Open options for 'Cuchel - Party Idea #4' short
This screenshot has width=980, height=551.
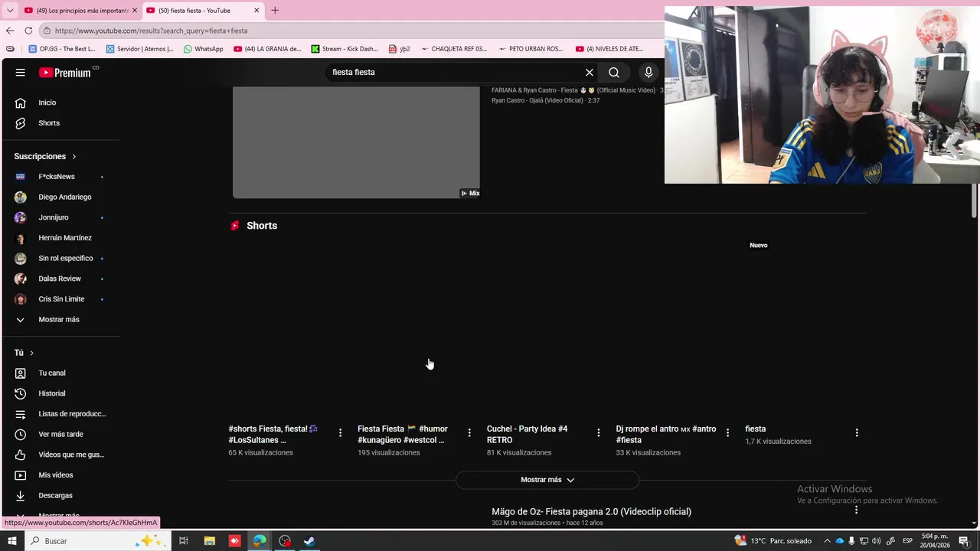point(599,433)
